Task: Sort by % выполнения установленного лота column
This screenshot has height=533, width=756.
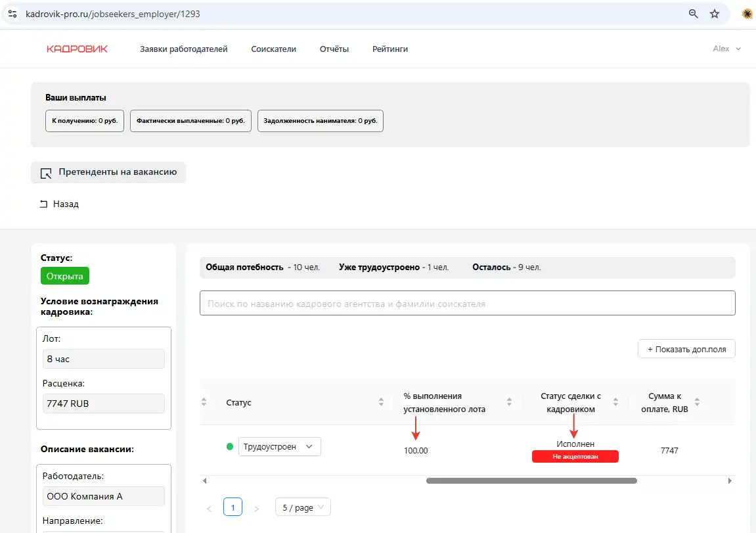Action: [x=509, y=402]
